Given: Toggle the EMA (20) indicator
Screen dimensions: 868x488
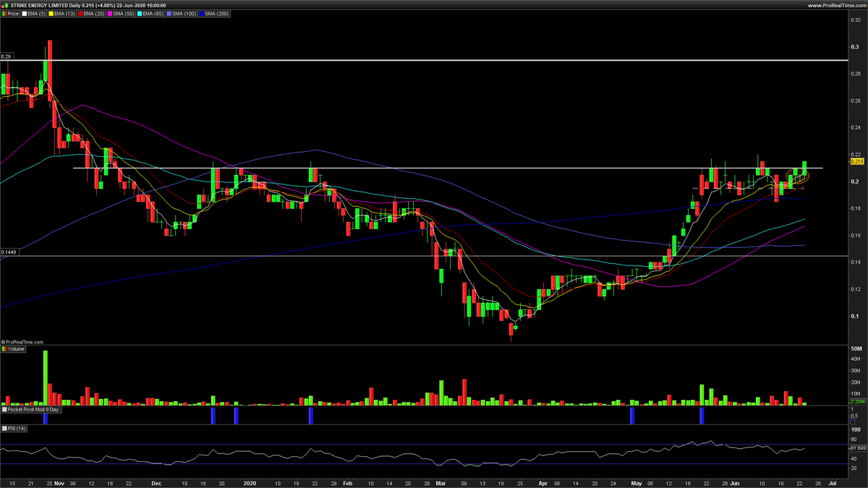Looking at the screenshot, I should click(x=80, y=14).
